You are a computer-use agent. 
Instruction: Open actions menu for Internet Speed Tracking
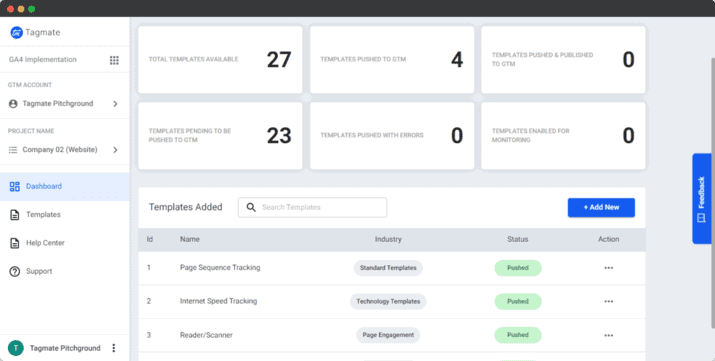point(609,302)
